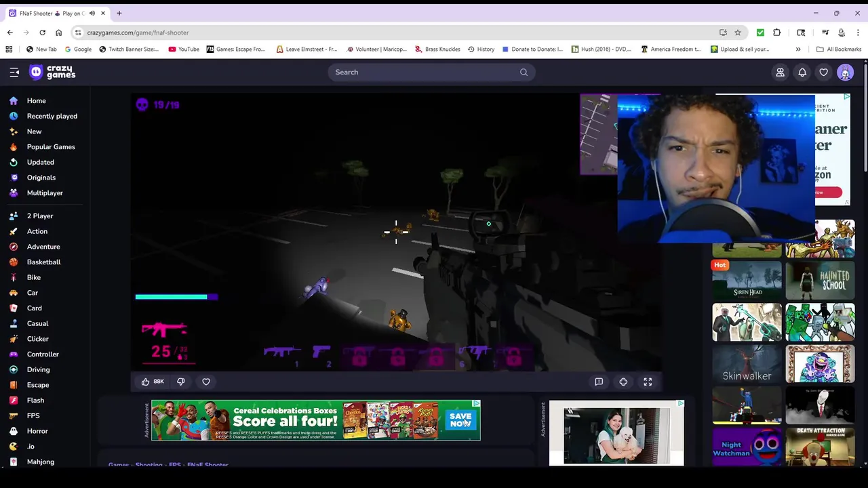Reload the page
This screenshot has width=868, height=488.
click(42, 33)
